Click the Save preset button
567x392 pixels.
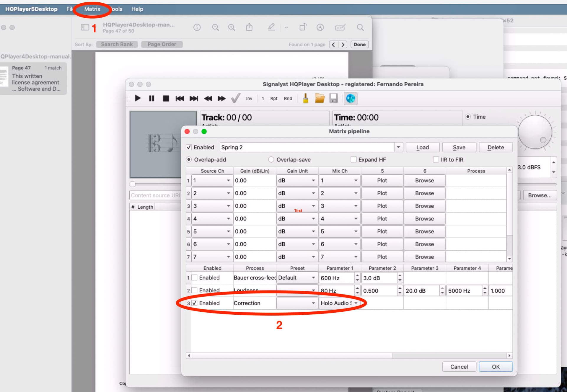point(459,147)
